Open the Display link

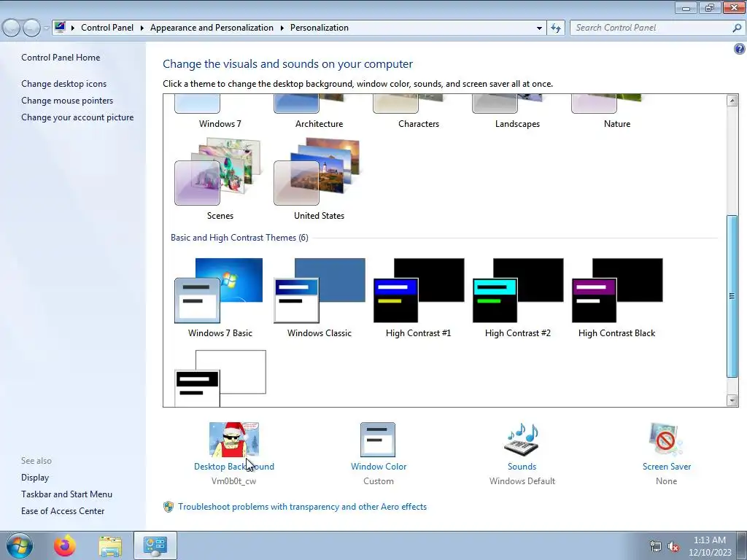(35, 477)
